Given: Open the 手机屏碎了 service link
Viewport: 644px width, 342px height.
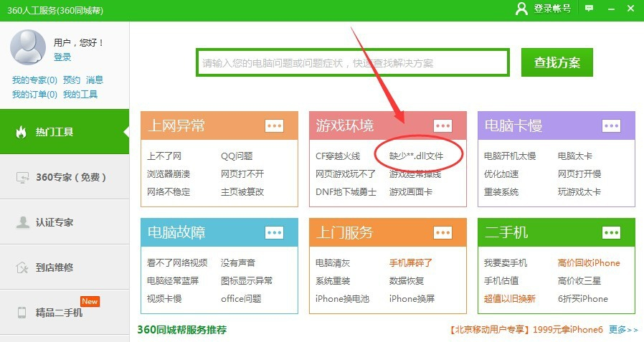Looking at the screenshot, I should [410, 262].
